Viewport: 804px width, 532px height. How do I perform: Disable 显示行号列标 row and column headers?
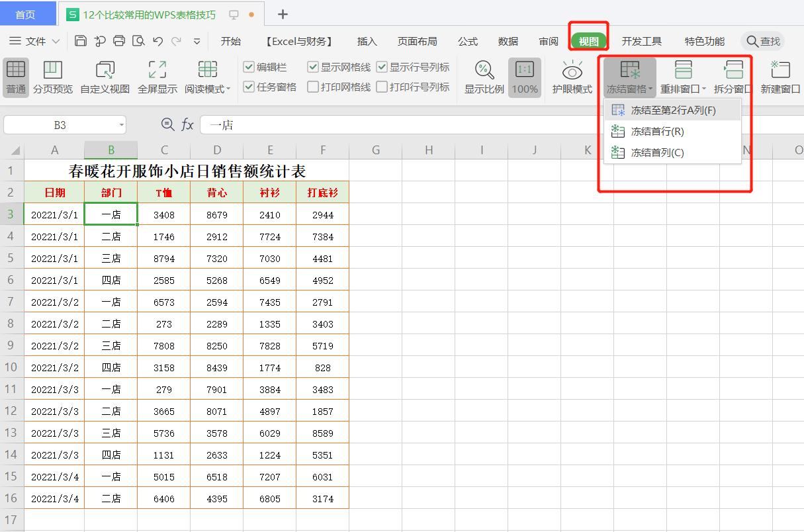click(x=382, y=66)
